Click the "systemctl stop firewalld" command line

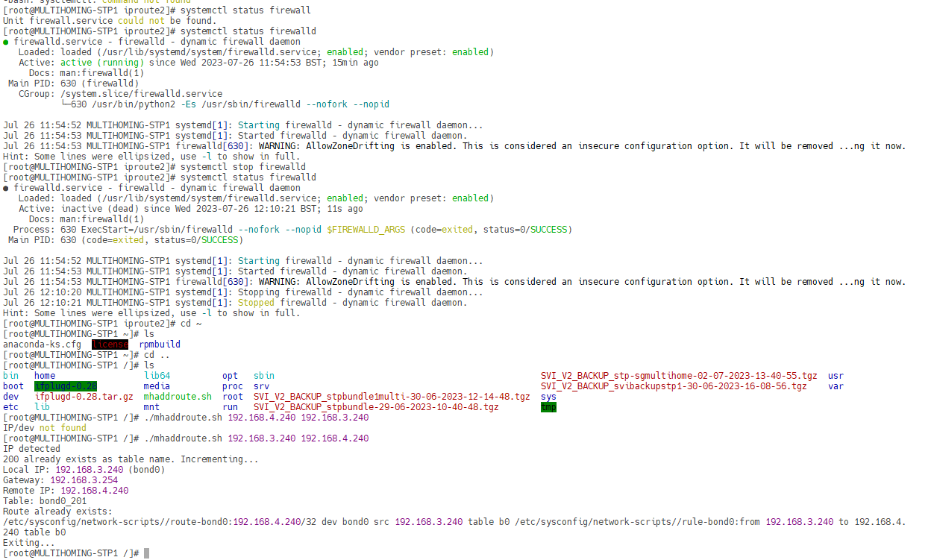(x=243, y=167)
